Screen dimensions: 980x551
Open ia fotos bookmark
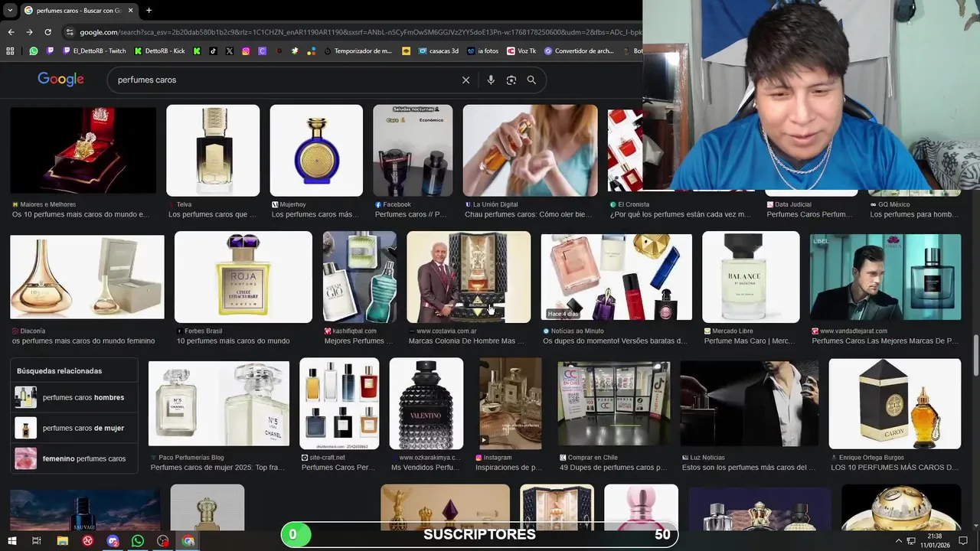482,51
